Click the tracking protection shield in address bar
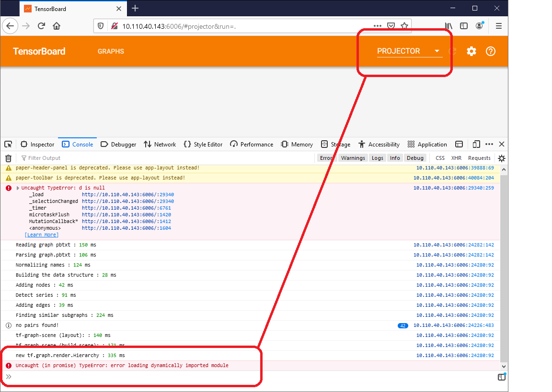The image size is (552, 392). point(101,26)
